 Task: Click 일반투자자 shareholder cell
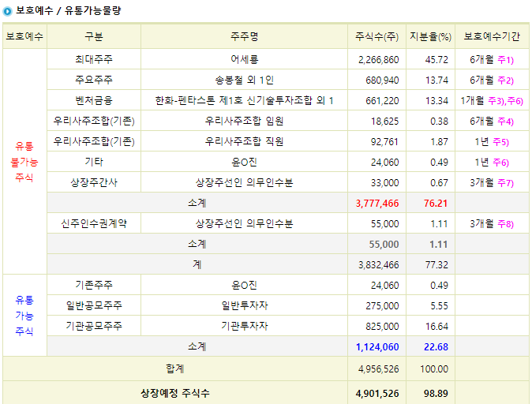tap(244, 305)
